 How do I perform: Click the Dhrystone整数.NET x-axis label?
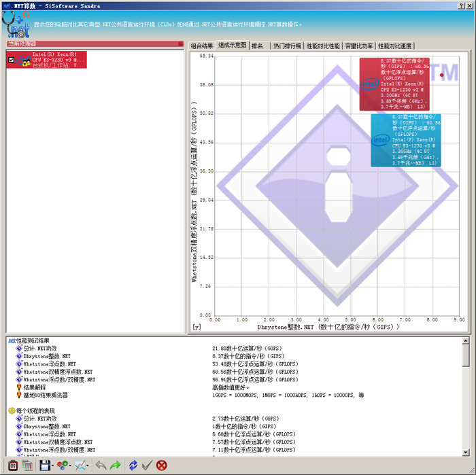[x=328, y=327]
